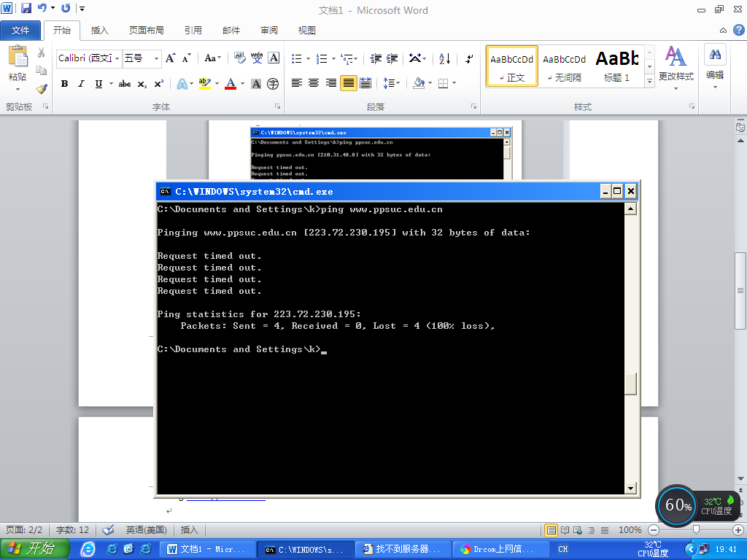This screenshot has height=560, width=747.
Task: Click the zoom in plus button
Action: (x=738, y=529)
